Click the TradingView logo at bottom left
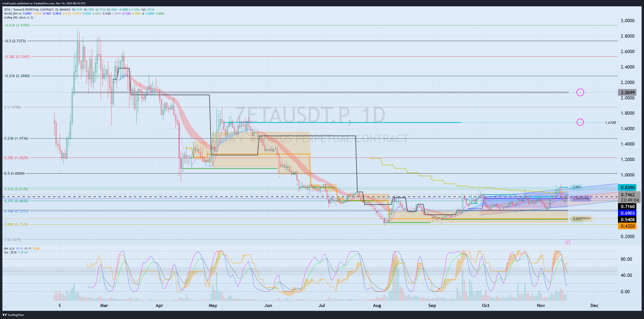644x319 pixels. click(x=13, y=315)
